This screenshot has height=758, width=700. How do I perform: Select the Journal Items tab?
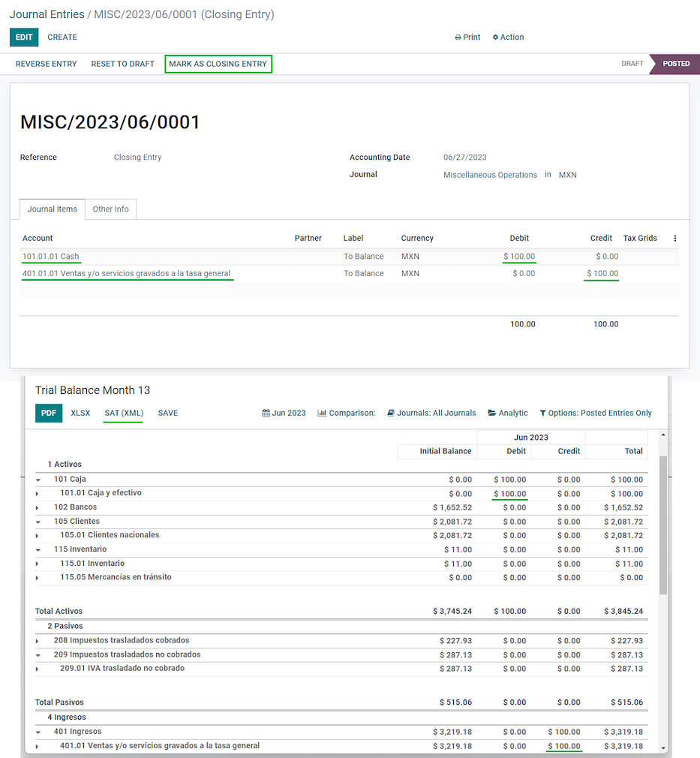pyautogui.click(x=52, y=209)
